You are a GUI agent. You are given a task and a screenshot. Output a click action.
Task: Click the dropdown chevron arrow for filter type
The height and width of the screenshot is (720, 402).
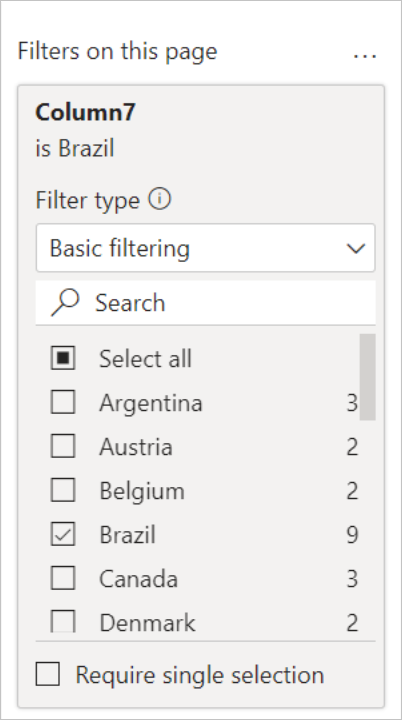(x=356, y=248)
